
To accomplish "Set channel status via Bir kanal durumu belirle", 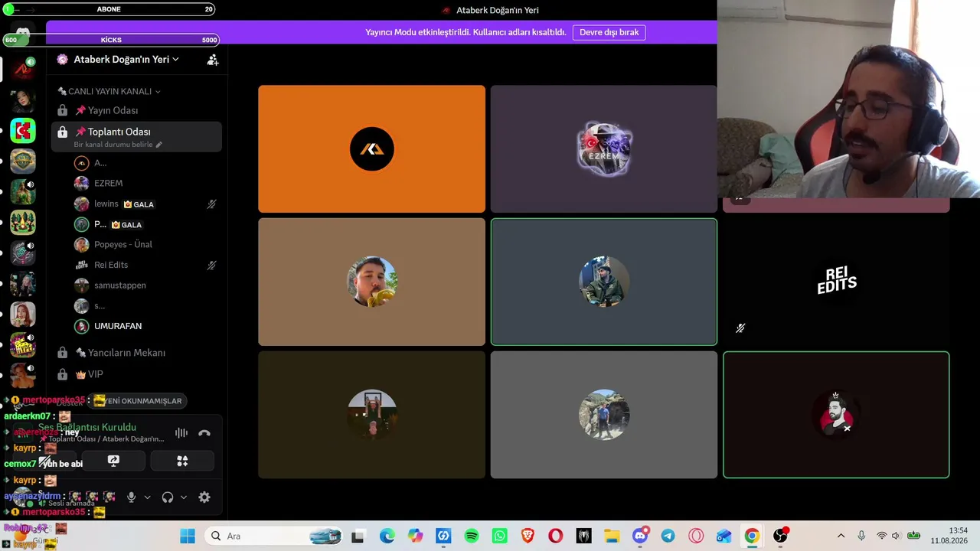I will point(113,145).
